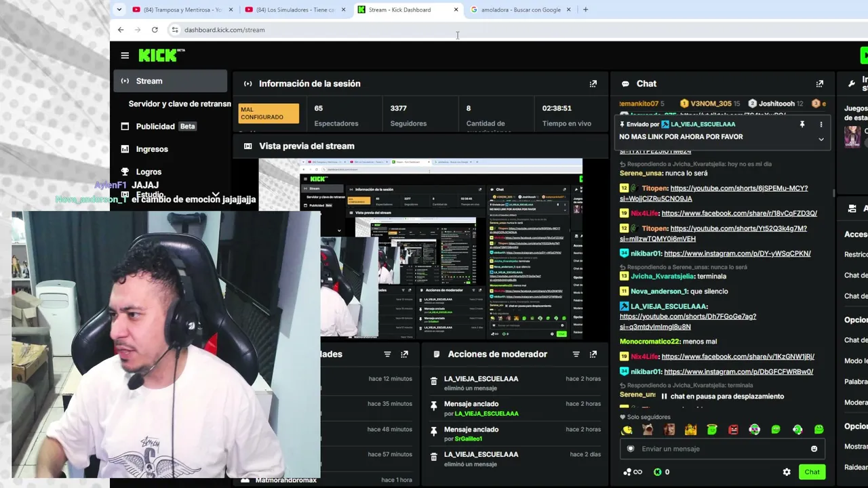The height and width of the screenshot is (488, 868).
Task: Open nikibar01's instagram DY-yWSqCPKN link
Action: click(737, 253)
